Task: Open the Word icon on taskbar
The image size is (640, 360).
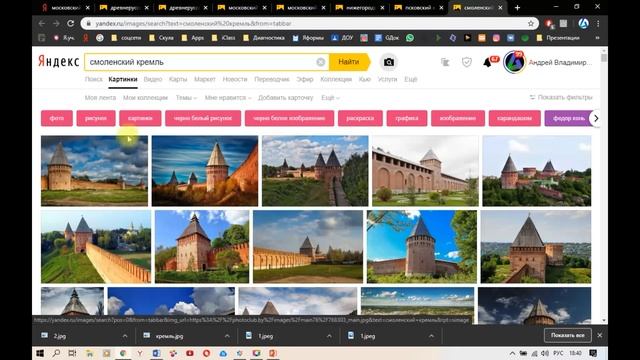Action: [156, 353]
